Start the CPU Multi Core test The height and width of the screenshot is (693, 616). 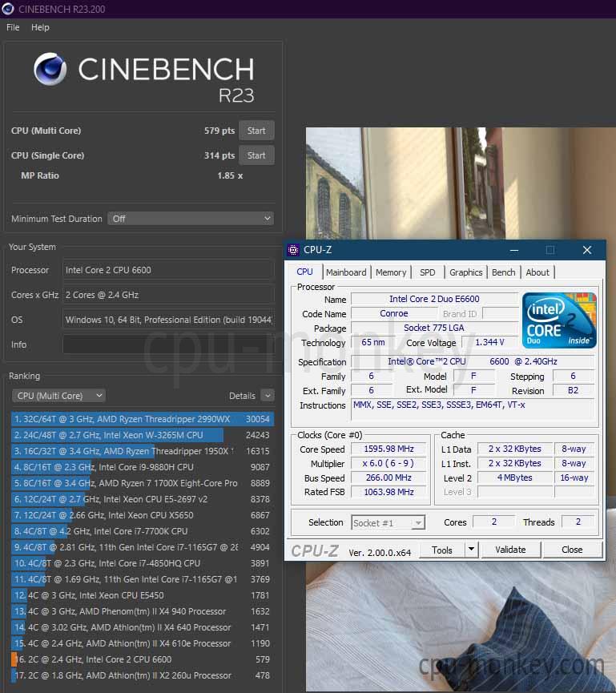click(256, 131)
